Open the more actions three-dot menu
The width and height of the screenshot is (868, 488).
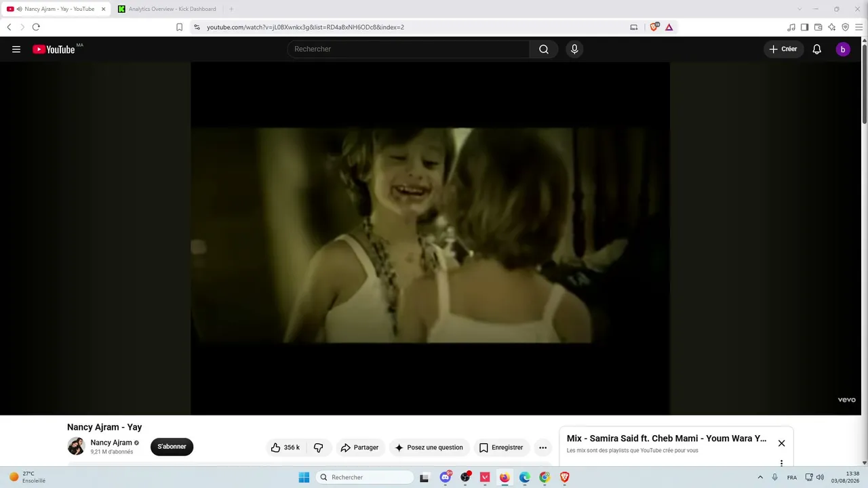coord(542,447)
